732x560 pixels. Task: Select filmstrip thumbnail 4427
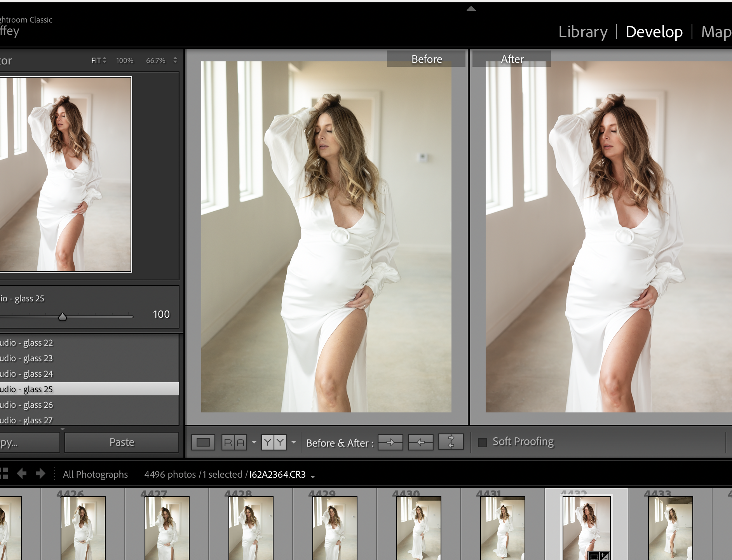coord(167,528)
